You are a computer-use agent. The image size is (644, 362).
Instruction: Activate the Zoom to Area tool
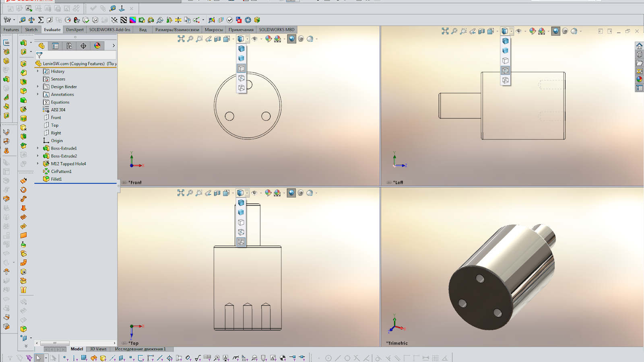coord(200,39)
